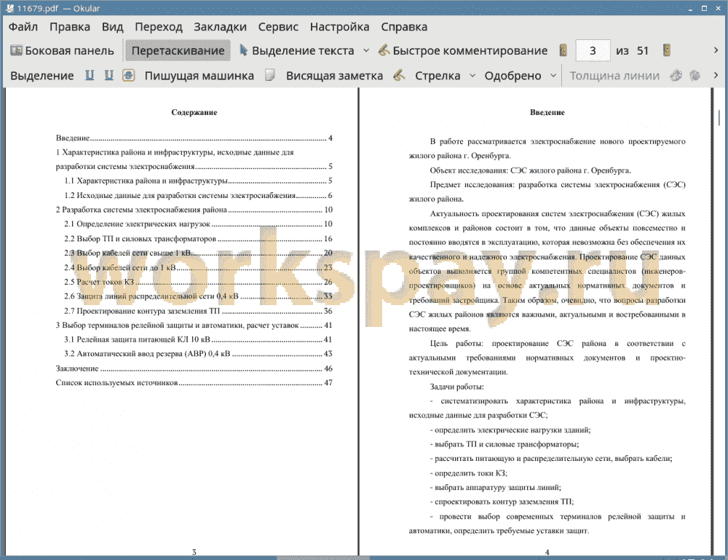Viewport: 728px width, 560px height.
Task: Open the Сервис menu
Action: (x=278, y=27)
